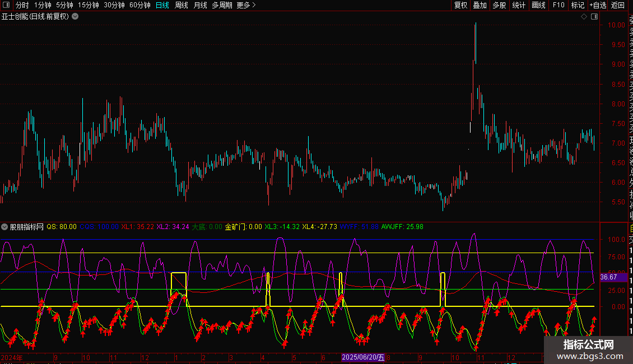This screenshot has height=364, width=633.
Task: Open F10 company information
Action: coord(558,5)
